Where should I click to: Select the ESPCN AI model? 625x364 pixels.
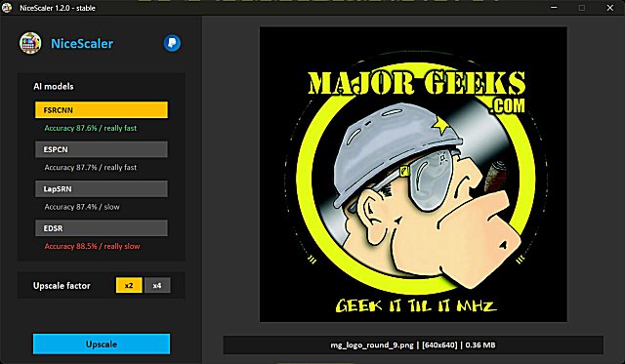click(x=102, y=149)
